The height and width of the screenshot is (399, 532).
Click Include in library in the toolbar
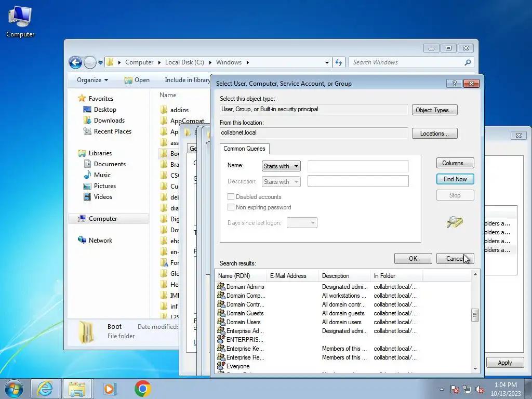(x=187, y=80)
